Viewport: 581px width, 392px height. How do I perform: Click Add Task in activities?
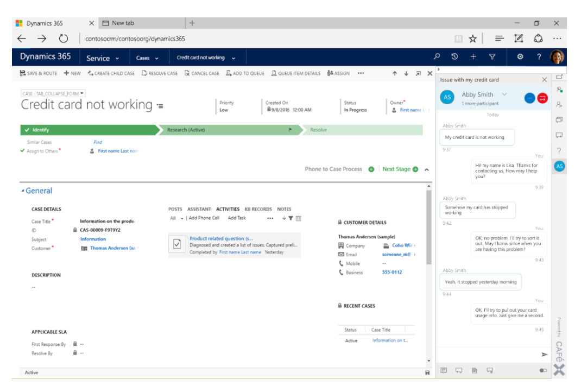(237, 218)
